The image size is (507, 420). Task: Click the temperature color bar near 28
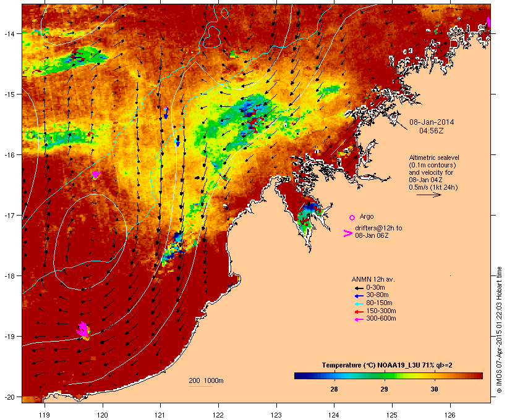coord(334,376)
